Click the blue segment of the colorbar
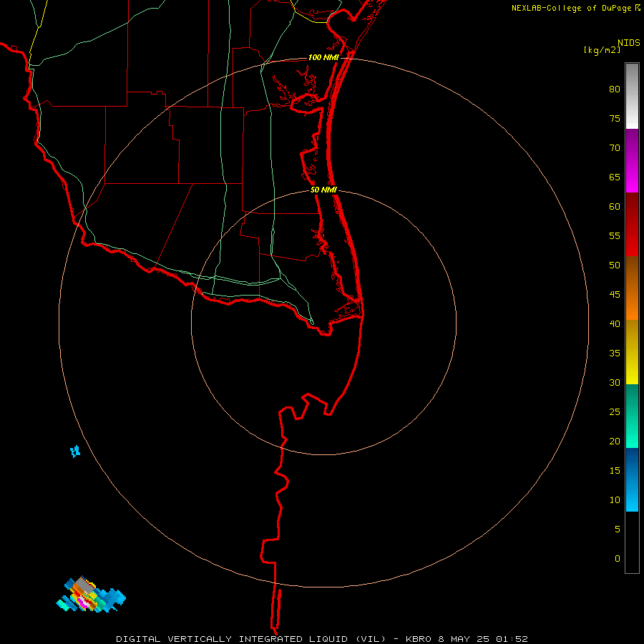Image resolution: width=644 pixels, height=644 pixels. [632, 479]
